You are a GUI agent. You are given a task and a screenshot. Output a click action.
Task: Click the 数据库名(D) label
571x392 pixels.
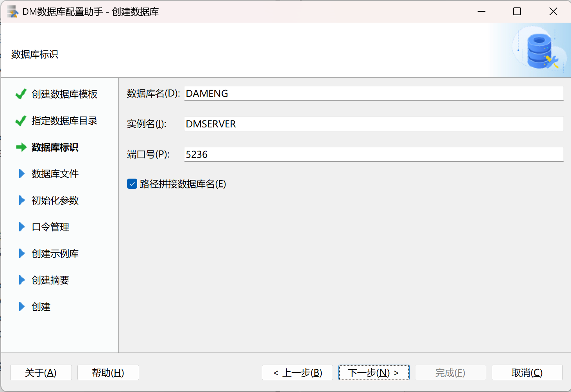pyautogui.click(x=154, y=93)
